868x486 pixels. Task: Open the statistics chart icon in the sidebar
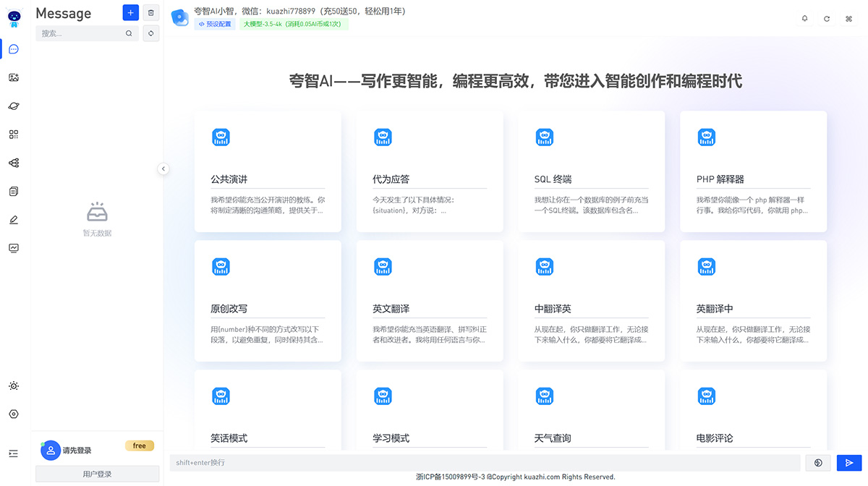click(x=13, y=247)
